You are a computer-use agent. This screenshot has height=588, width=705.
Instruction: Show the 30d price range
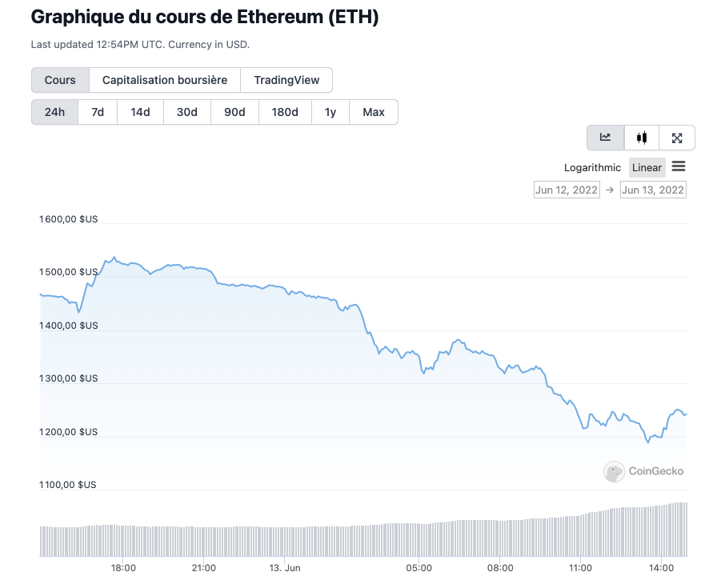click(x=187, y=112)
